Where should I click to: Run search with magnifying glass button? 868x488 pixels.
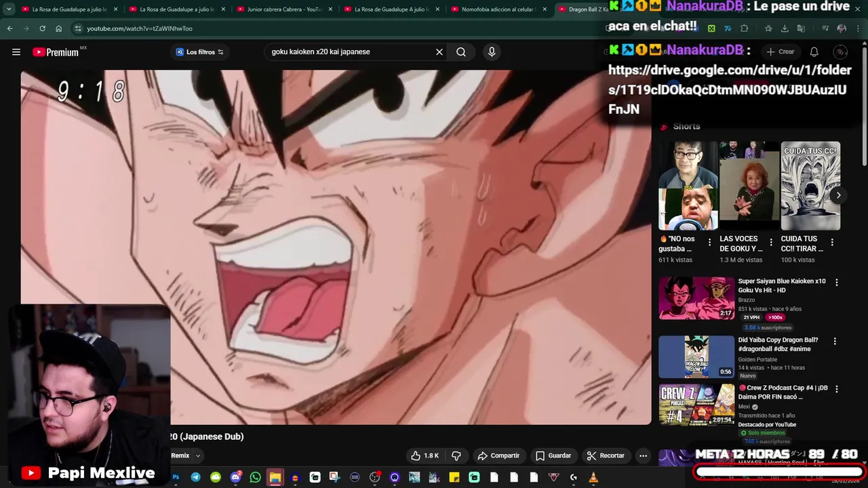(x=461, y=52)
